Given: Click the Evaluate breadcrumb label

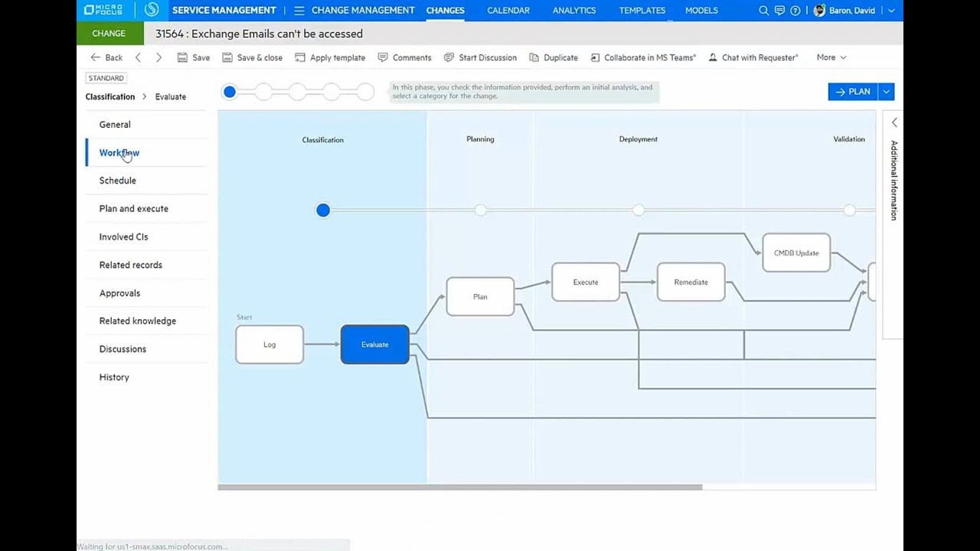Looking at the screenshot, I should point(171,97).
